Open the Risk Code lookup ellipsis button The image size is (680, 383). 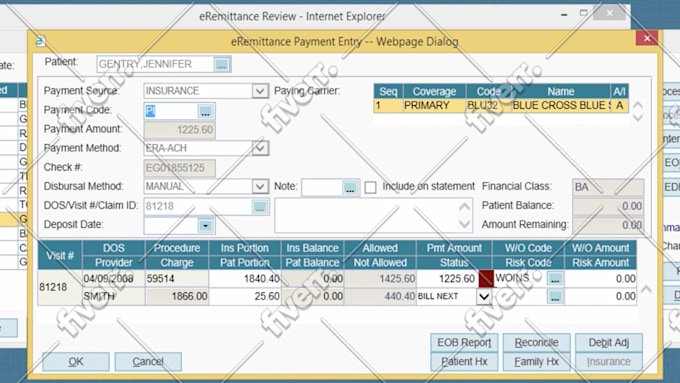pyautogui.click(x=555, y=297)
